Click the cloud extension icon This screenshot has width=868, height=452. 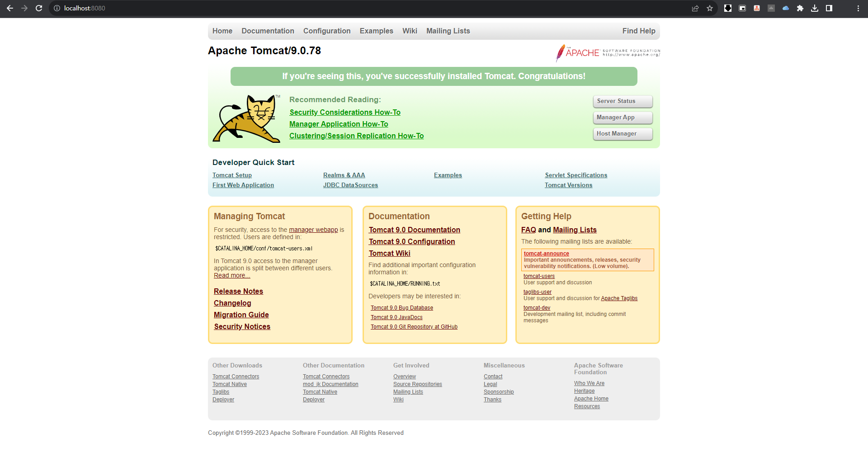(x=786, y=8)
